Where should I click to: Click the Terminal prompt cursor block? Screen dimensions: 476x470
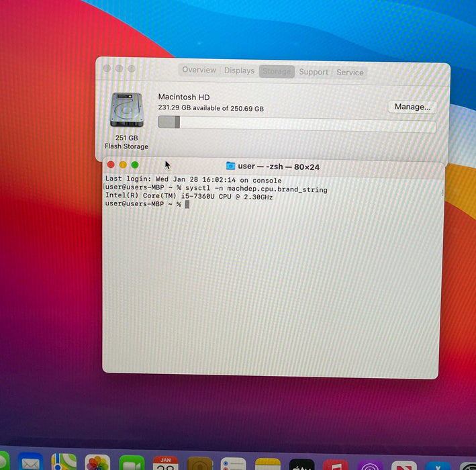coord(187,204)
